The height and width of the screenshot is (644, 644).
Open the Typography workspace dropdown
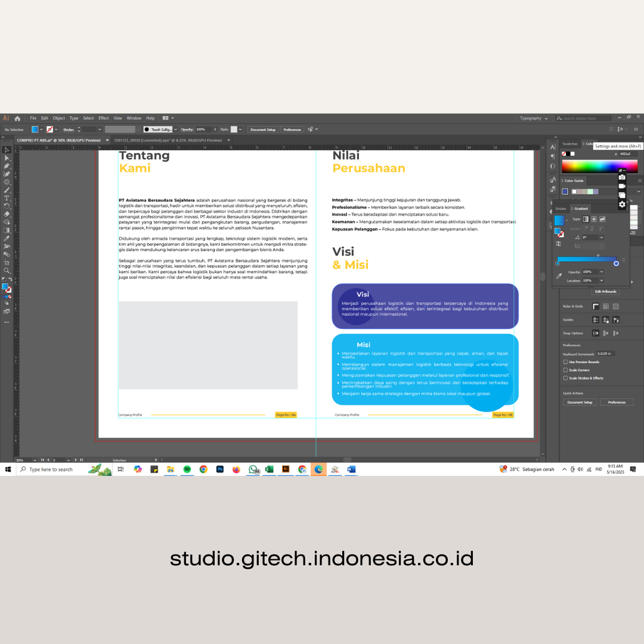coord(533,118)
